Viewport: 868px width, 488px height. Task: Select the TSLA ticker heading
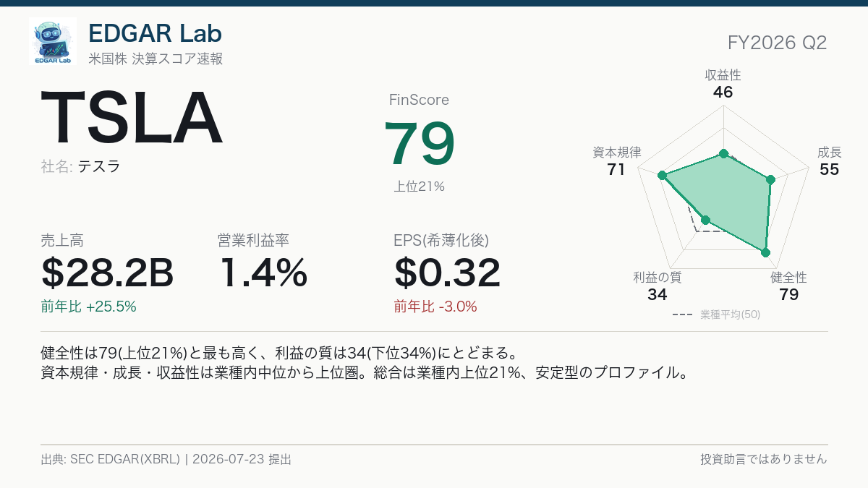tap(131, 119)
